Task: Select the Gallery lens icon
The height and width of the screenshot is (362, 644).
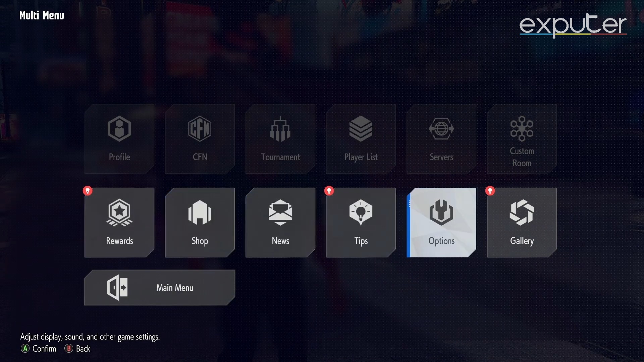Action: tap(522, 212)
